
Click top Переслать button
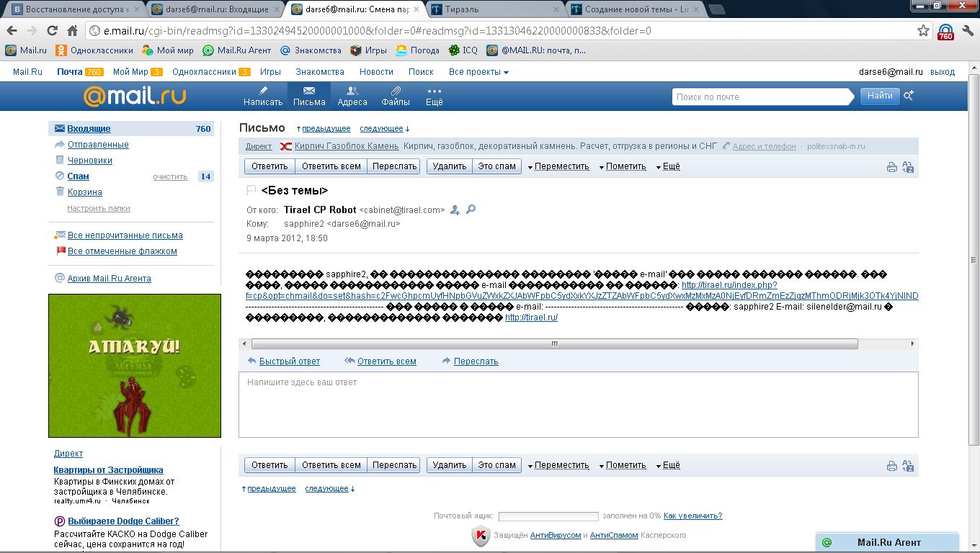click(394, 166)
